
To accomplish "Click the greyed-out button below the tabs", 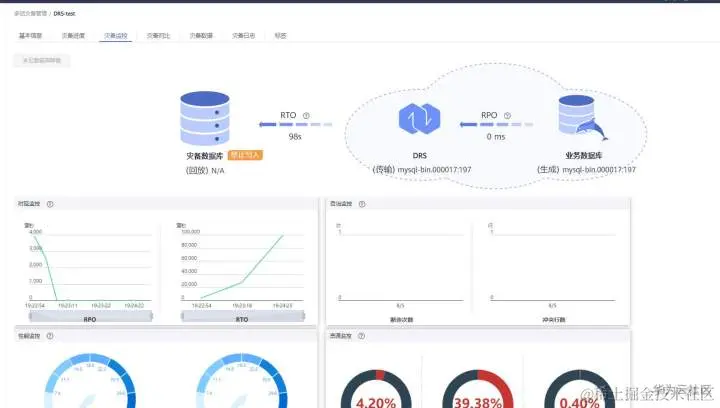I will [42, 60].
